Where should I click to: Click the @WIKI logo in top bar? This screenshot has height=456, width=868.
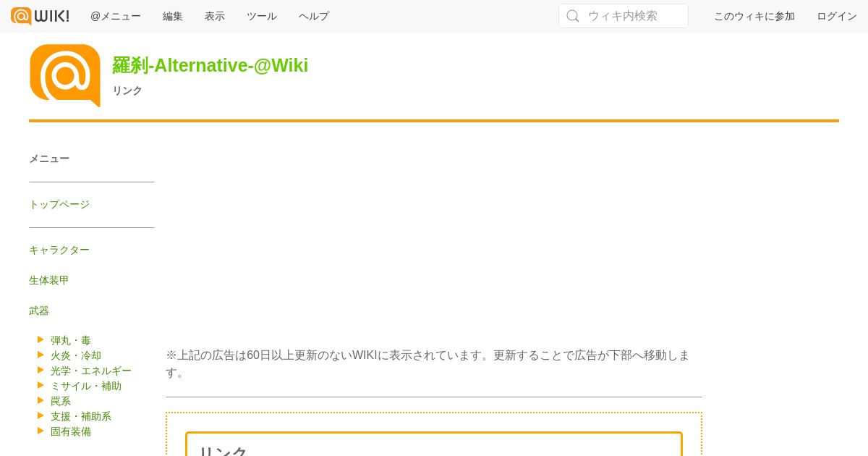pyautogui.click(x=41, y=16)
